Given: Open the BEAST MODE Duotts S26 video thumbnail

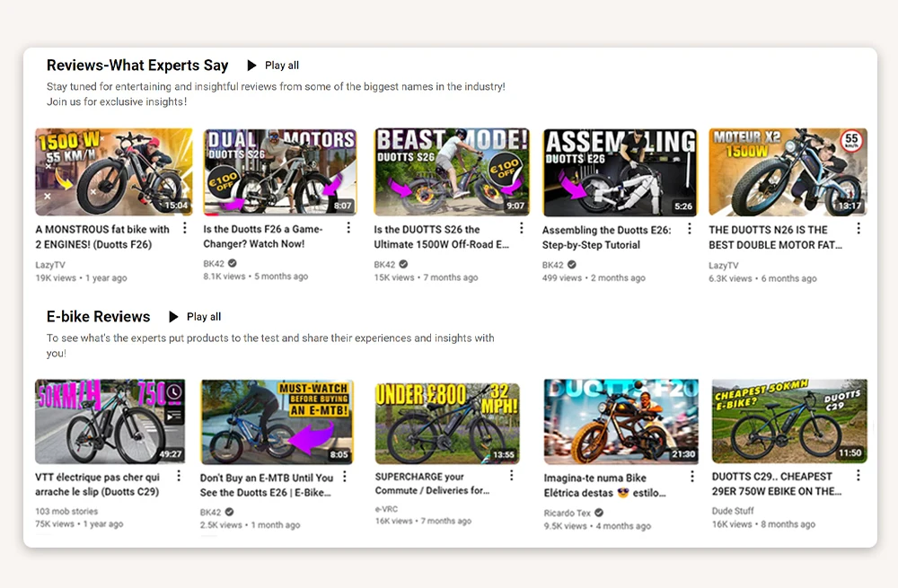Looking at the screenshot, I should [x=452, y=171].
